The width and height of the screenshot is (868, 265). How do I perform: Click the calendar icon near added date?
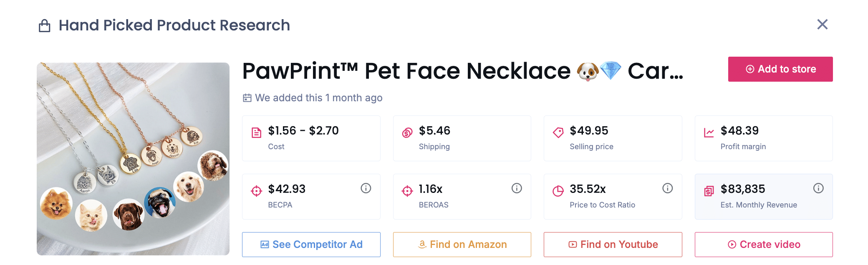tap(247, 98)
